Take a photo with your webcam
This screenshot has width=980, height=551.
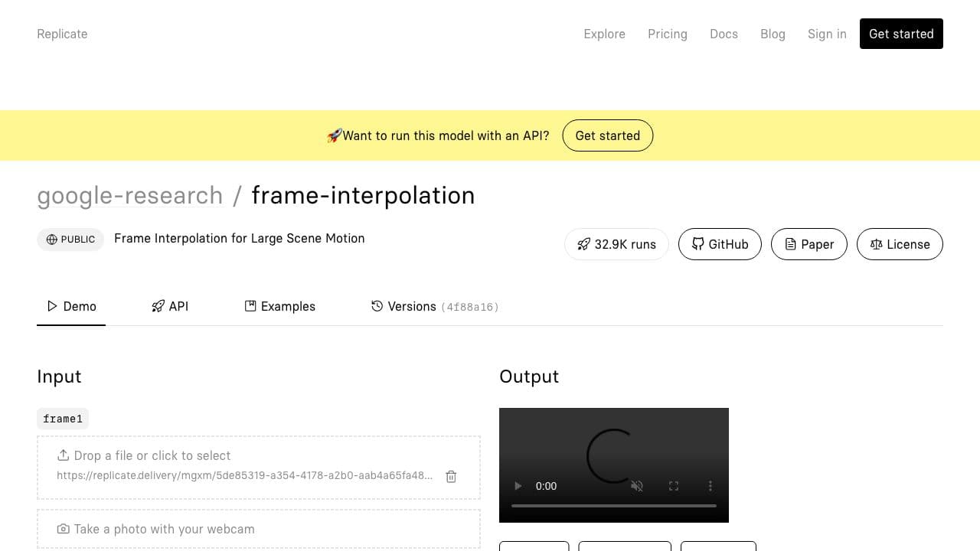point(259,529)
